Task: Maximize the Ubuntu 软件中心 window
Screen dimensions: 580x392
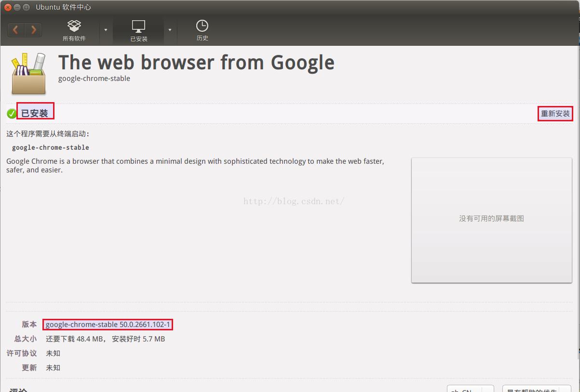Action: click(27, 7)
